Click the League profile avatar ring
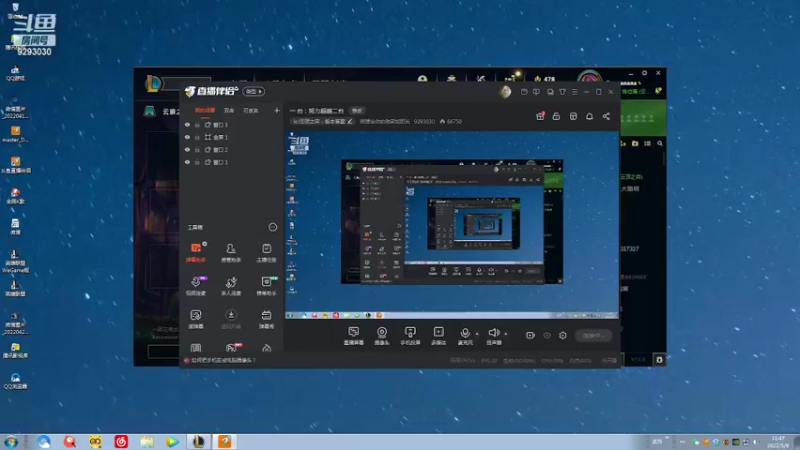Viewport: 800px width, 450px height. click(x=589, y=77)
